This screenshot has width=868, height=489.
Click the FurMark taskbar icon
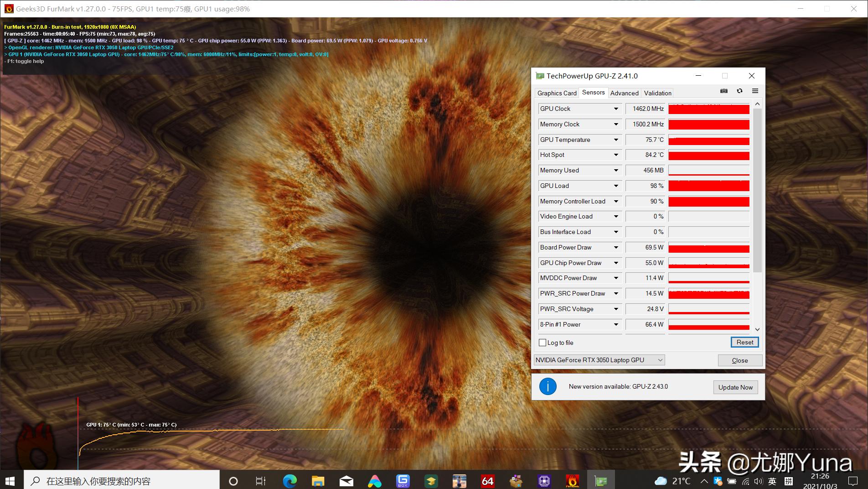(x=572, y=481)
